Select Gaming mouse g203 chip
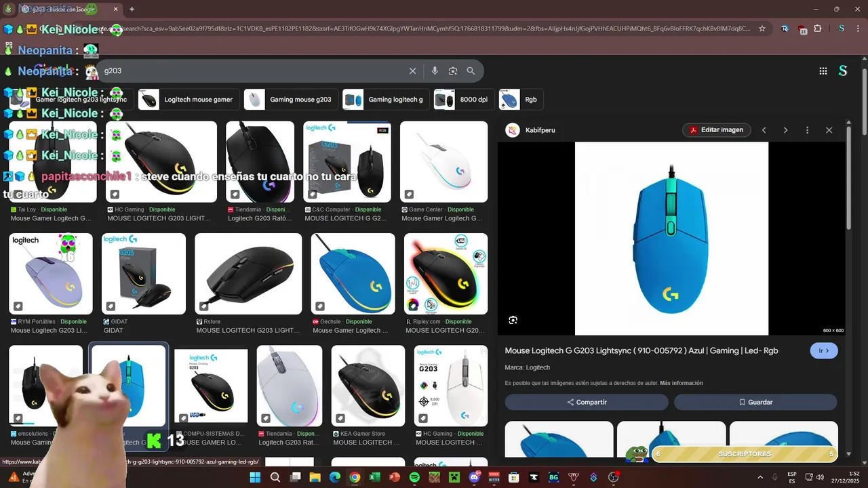Screen dimensions: 868x488 (x=290, y=100)
